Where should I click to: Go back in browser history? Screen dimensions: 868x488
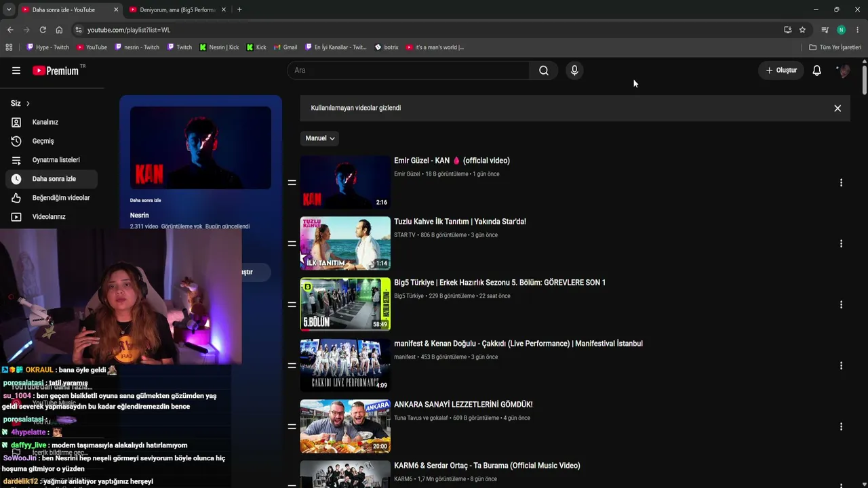(10, 30)
